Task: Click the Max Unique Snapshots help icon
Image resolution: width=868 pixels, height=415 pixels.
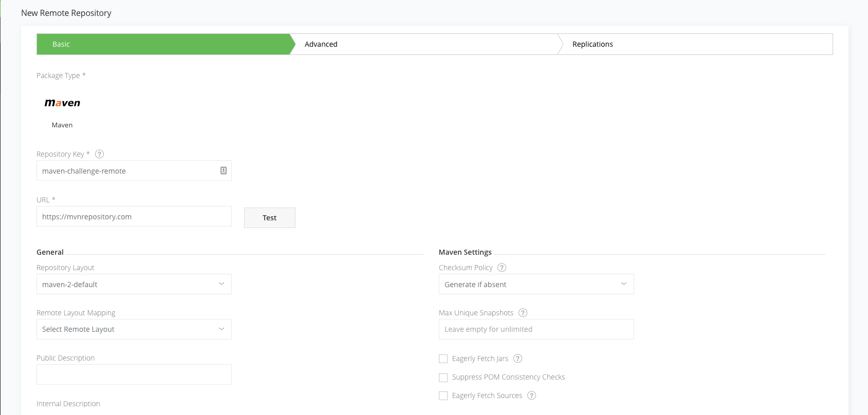Action: coord(523,313)
